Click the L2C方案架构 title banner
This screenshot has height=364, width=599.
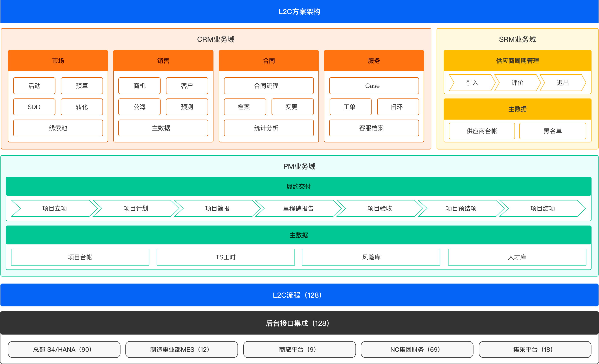[x=299, y=11]
